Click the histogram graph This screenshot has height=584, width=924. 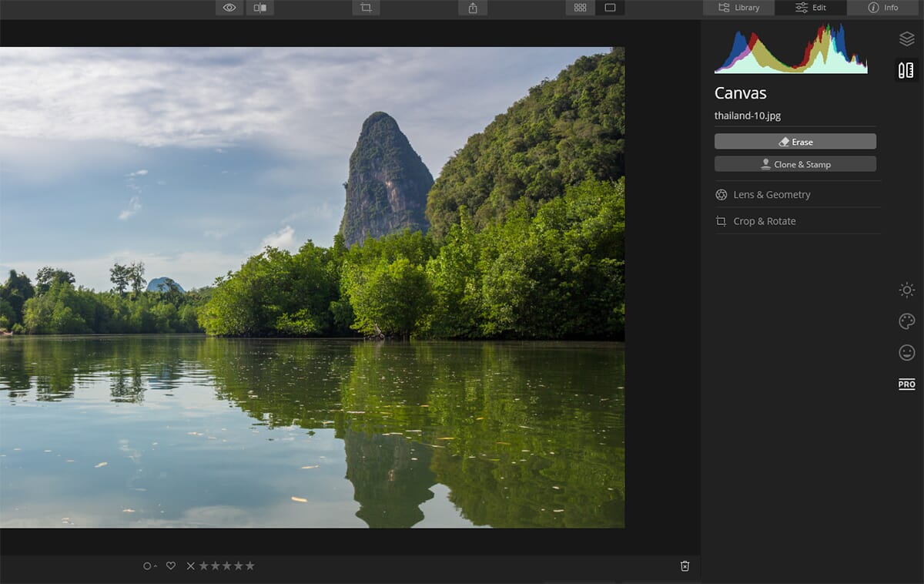point(791,49)
